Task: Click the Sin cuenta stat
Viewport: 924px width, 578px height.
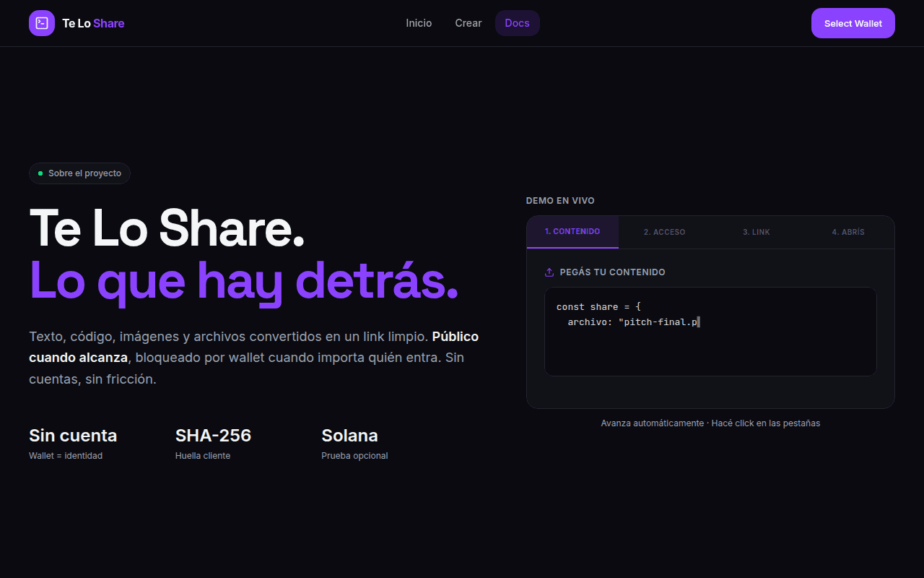Action: point(73,436)
